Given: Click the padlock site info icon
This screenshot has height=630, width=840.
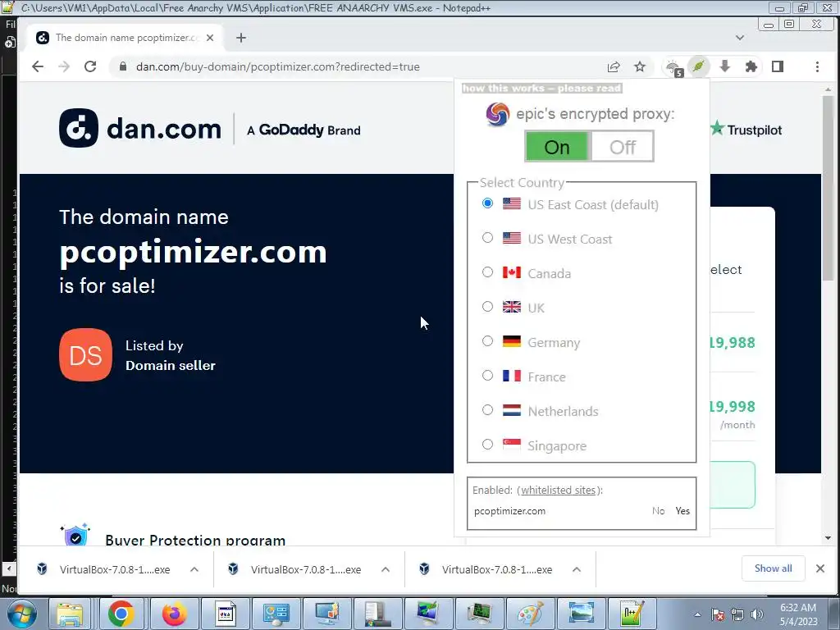Looking at the screenshot, I should click(123, 66).
